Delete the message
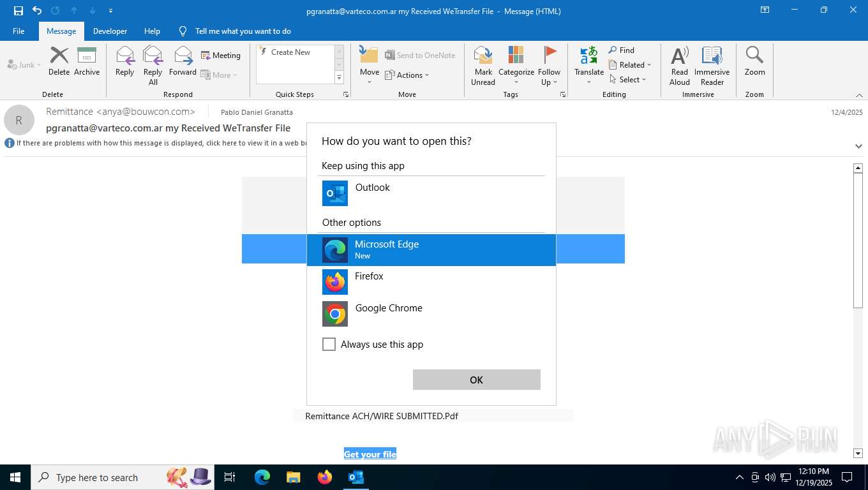Viewport: 868px width, 490px height. (x=59, y=61)
